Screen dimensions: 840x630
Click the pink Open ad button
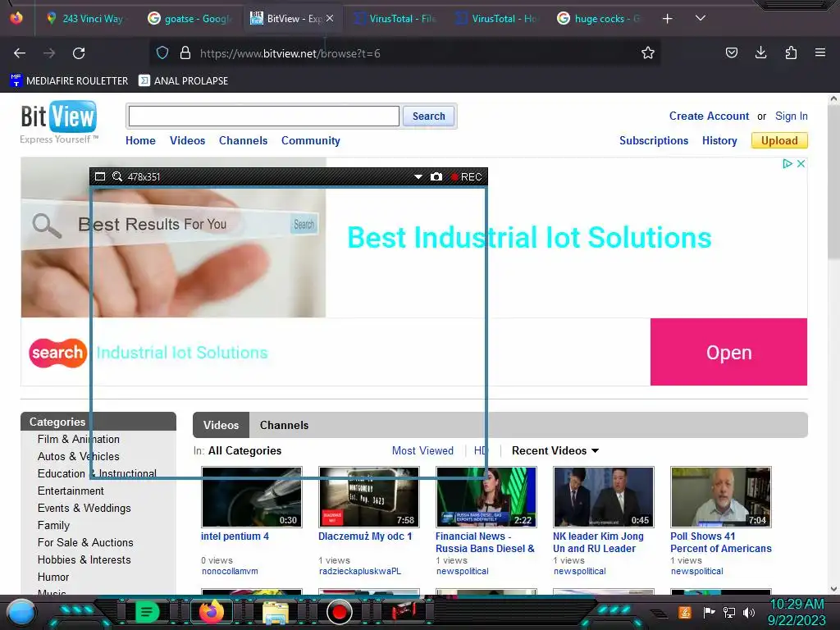tap(728, 352)
